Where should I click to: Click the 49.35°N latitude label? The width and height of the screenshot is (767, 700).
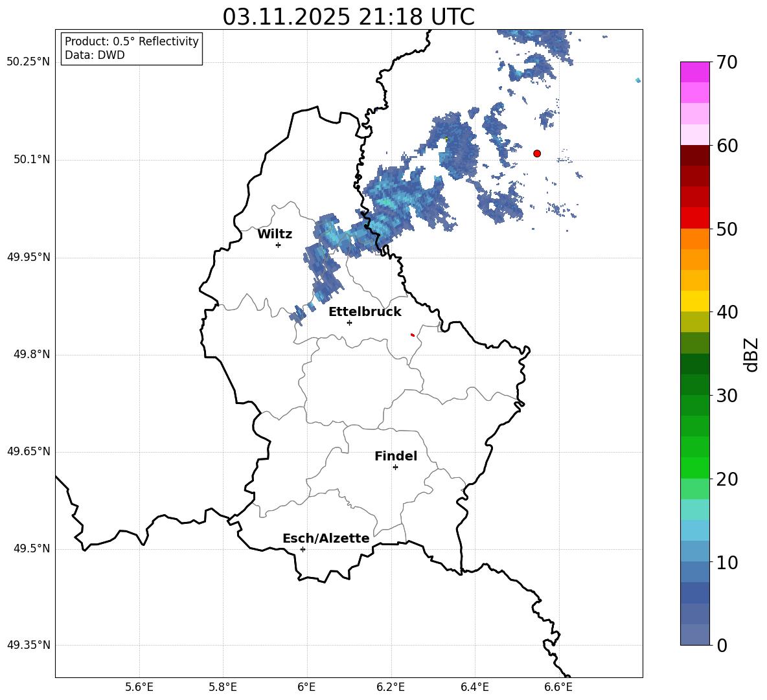coord(29,645)
